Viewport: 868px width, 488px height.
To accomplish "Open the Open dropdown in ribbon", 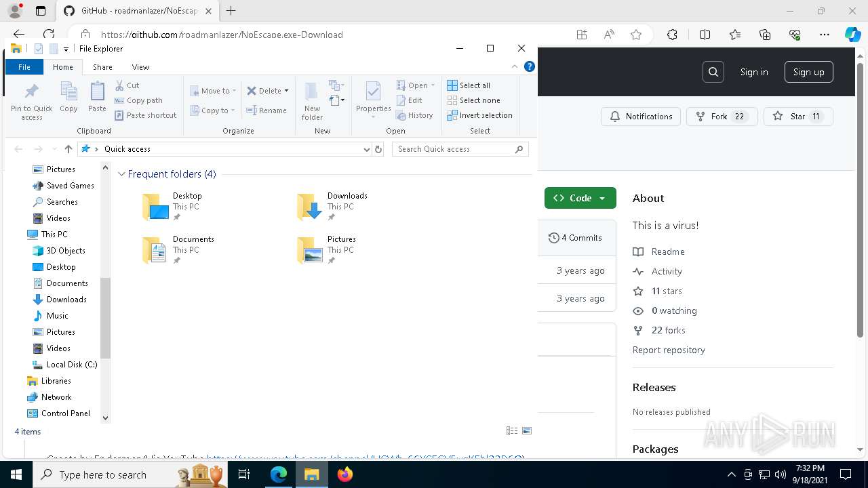I will click(416, 85).
